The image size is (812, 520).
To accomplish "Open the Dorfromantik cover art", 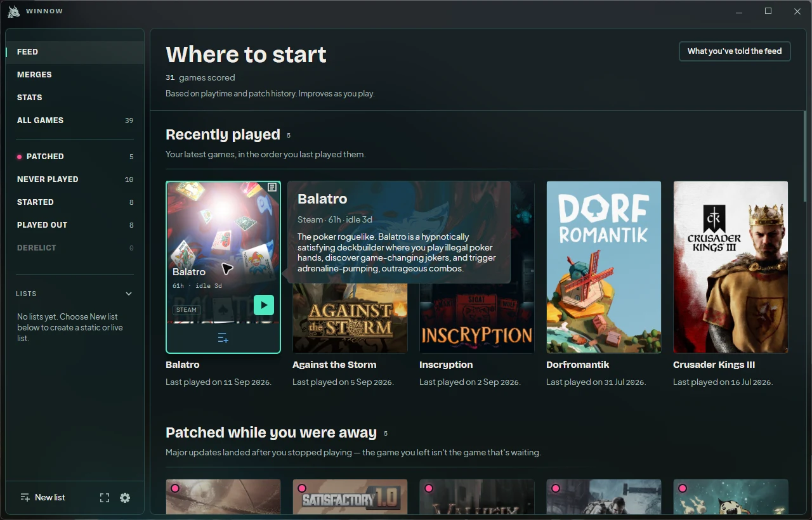I will [604, 267].
